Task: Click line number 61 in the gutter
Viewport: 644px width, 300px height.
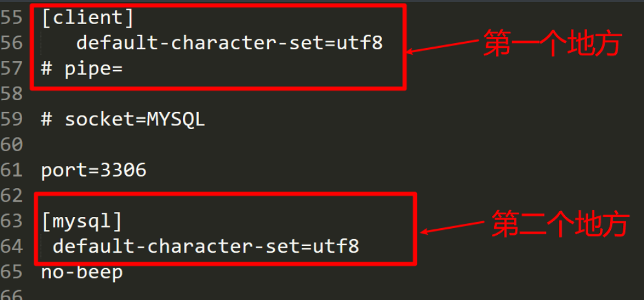Action: click(12, 170)
